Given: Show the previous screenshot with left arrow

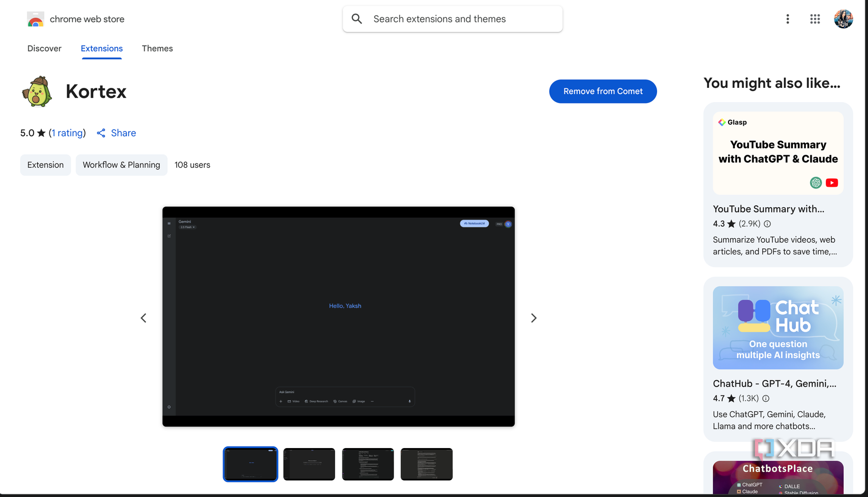Looking at the screenshot, I should tap(143, 318).
